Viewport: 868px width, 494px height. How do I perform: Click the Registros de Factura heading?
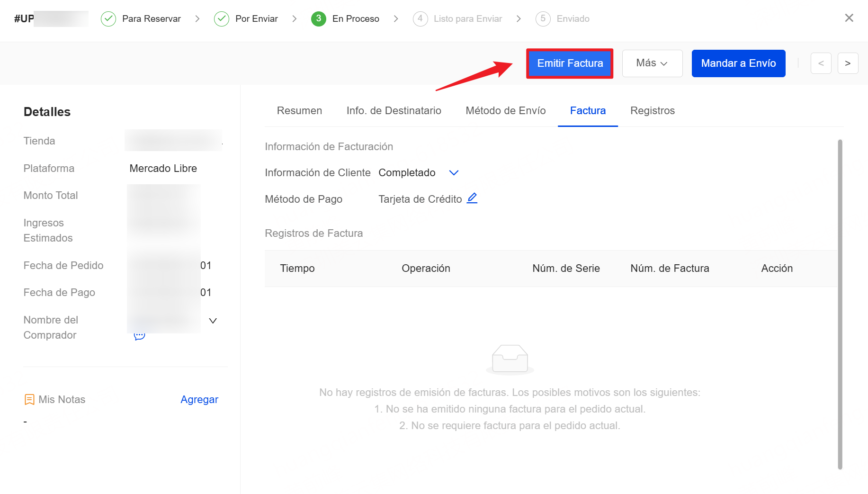[x=314, y=234]
